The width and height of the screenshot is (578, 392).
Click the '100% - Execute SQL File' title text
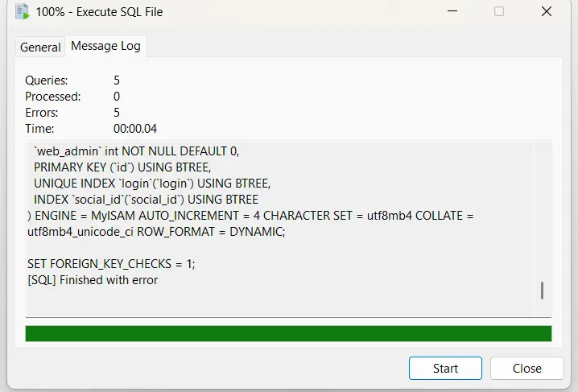pyautogui.click(x=98, y=12)
